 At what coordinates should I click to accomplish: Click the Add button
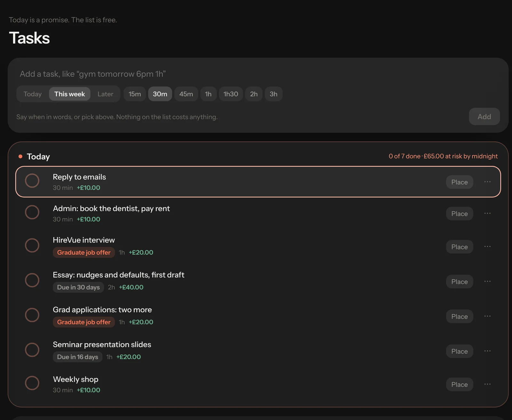tap(484, 117)
